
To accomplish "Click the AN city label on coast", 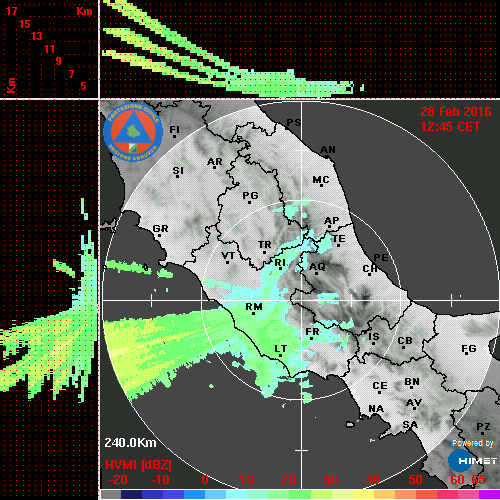I will tap(328, 150).
